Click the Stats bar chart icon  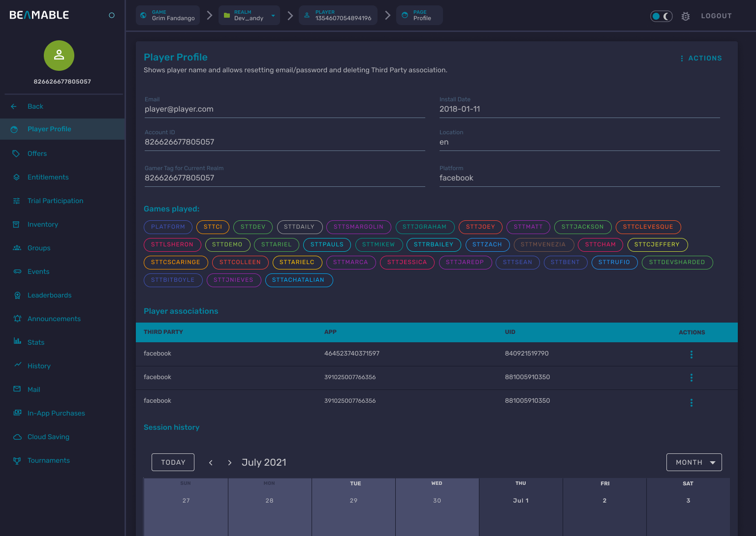pyautogui.click(x=17, y=342)
